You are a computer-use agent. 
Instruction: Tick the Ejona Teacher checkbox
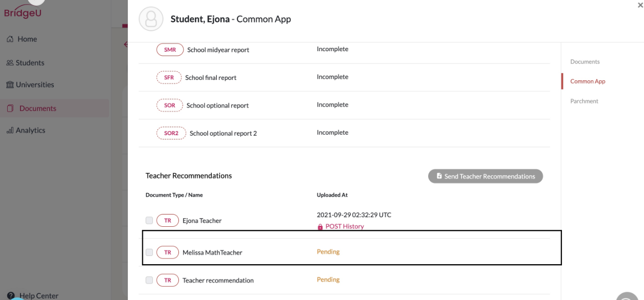[149, 221]
